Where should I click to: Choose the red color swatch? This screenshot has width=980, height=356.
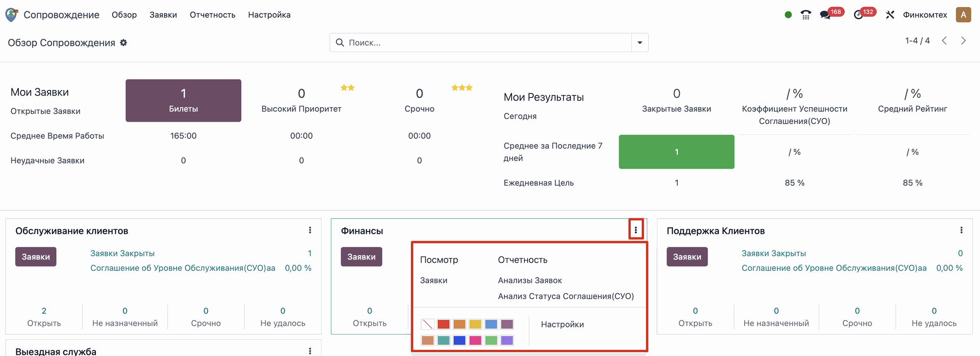[444, 324]
